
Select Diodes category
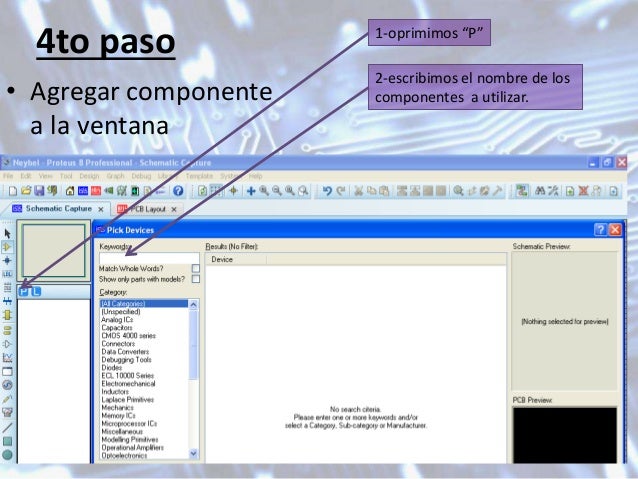[x=111, y=367]
